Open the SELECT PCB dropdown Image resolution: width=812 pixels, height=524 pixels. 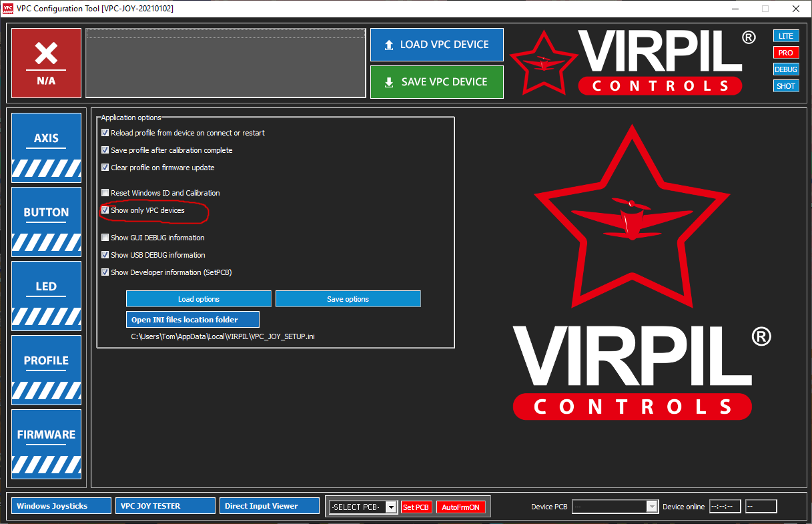[x=364, y=507]
